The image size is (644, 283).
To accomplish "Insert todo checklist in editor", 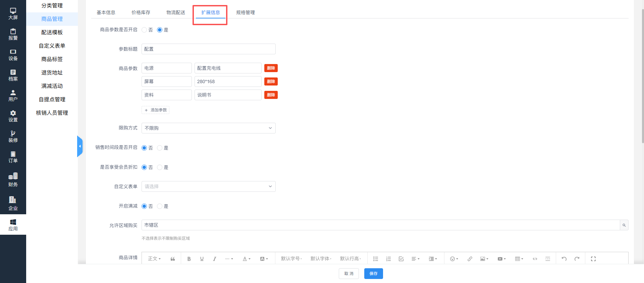I will pos(401,259).
